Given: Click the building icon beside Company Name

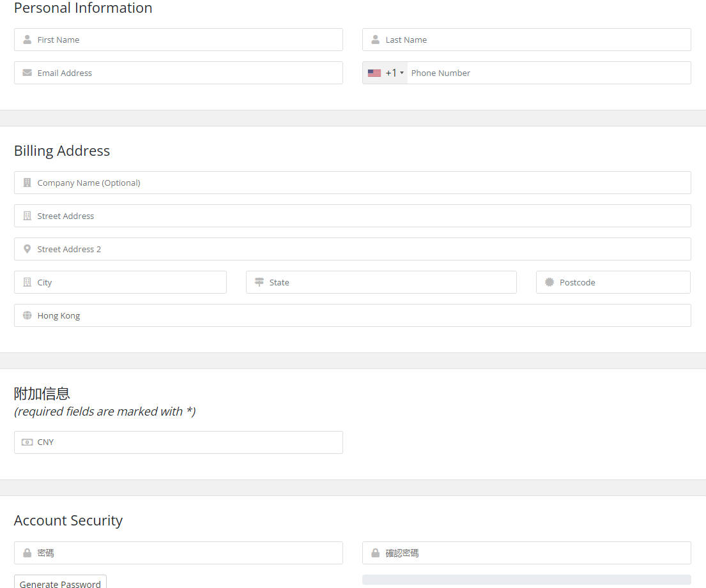Looking at the screenshot, I should 27,183.
